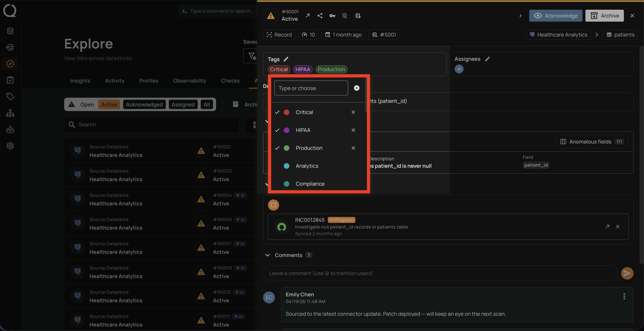Image resolution: width=644 pixels, height=331 pixels.
Task: Click the JA assignee avatar
Action: coord(459,69)
